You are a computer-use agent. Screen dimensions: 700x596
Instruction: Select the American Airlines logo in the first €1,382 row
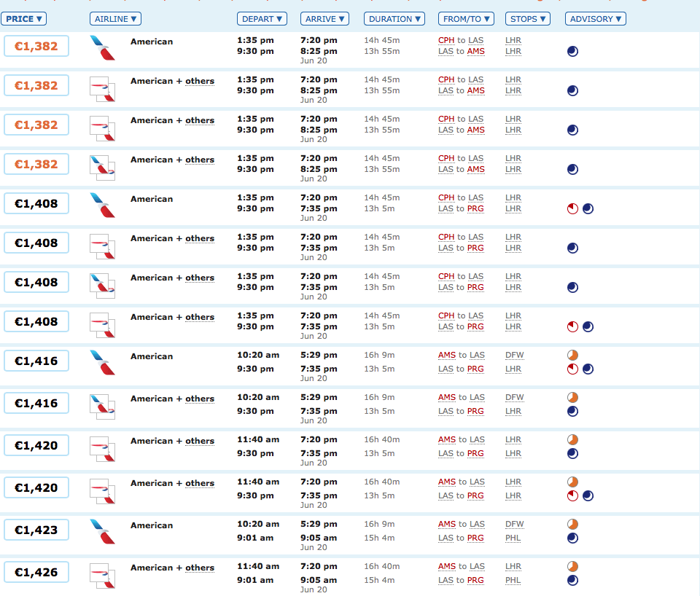[102, 47]
